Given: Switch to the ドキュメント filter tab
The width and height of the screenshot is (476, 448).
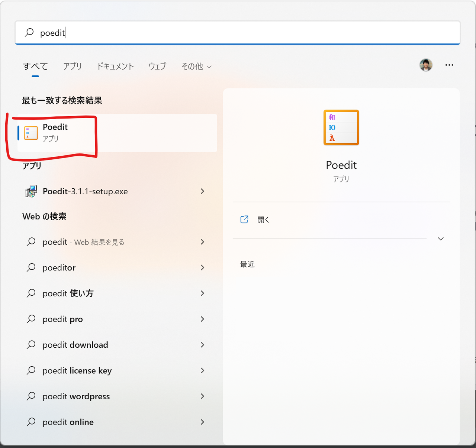Looking at the screenshot, I should pyautogui.click(x=115, y=66).
